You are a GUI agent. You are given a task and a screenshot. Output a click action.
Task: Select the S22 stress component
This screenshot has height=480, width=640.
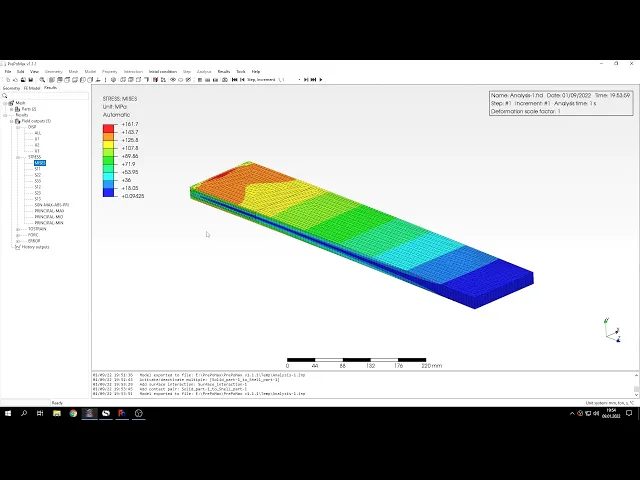[38, 175]
